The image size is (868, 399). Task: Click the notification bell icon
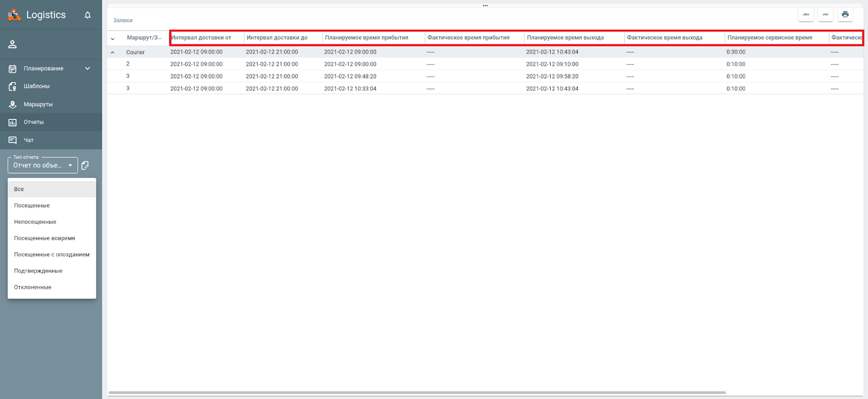click(87, 15)
